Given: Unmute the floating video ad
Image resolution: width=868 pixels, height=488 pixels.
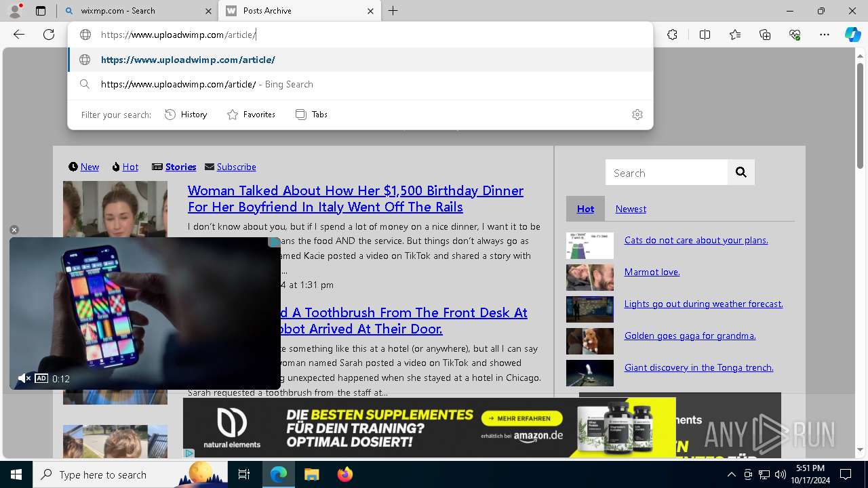Looking at the screenshot, I should 24,378.
